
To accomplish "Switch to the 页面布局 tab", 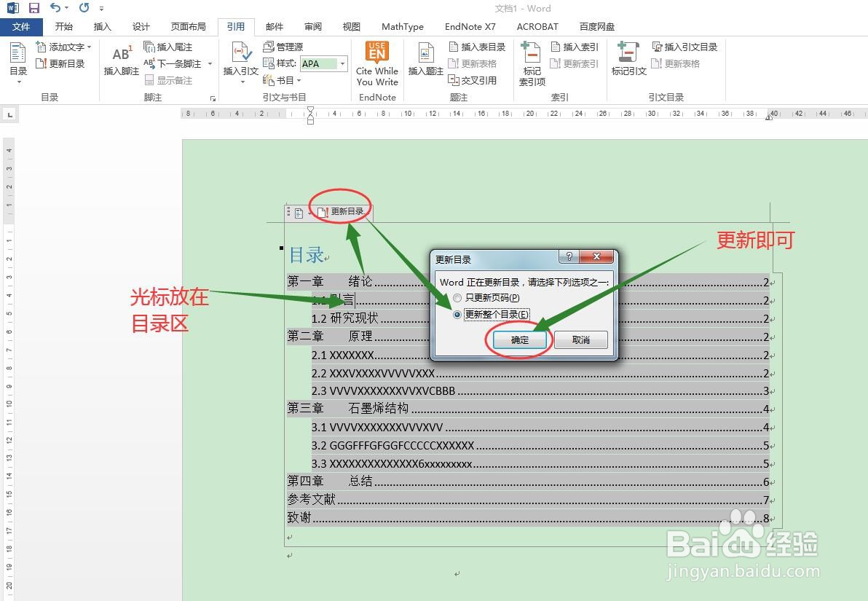I will [188, 26].
